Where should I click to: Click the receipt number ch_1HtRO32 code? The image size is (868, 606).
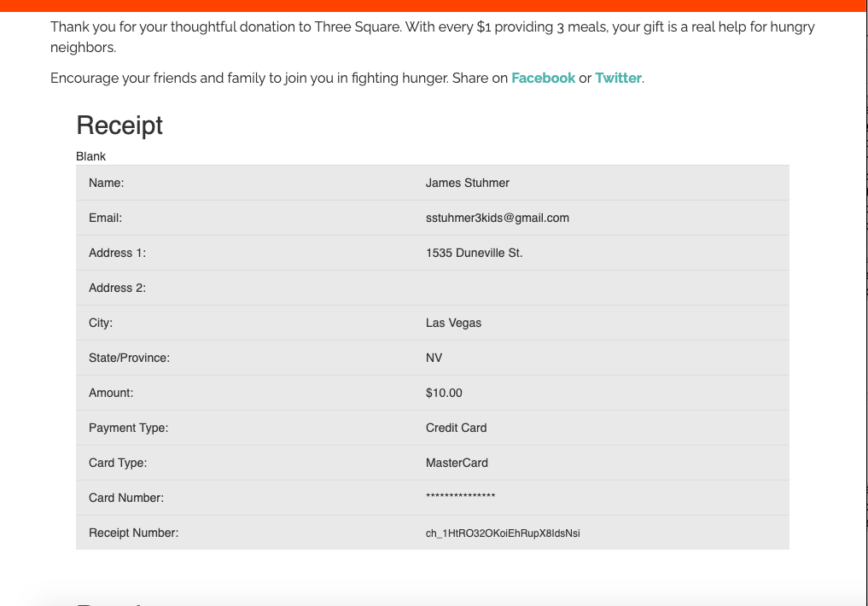503,533
